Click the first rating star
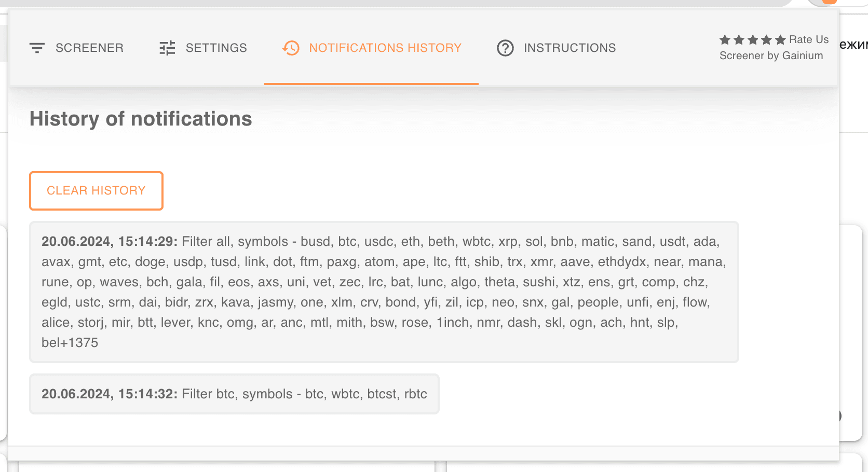The width and height of the screenshot is (868, 472). pyautogui.click(x=725, y=40)
